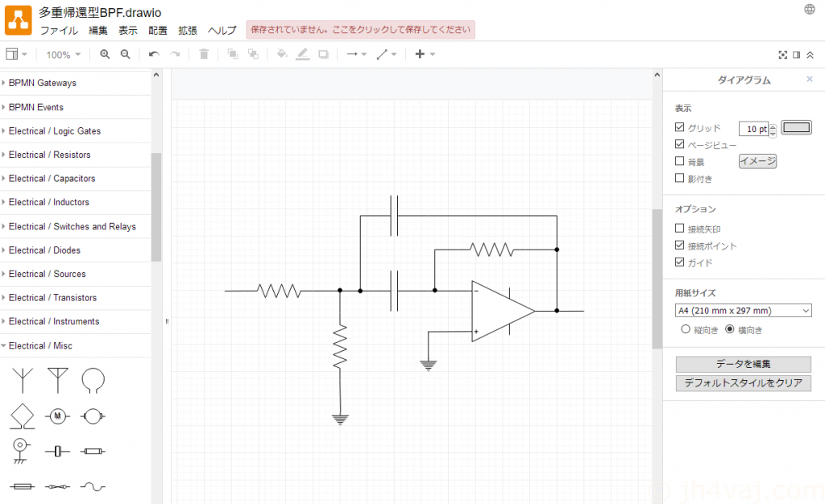The height and width of the screenshot is (504, 825).
Task: Select the sine wave fuse shape
Action: click(93, 486)
